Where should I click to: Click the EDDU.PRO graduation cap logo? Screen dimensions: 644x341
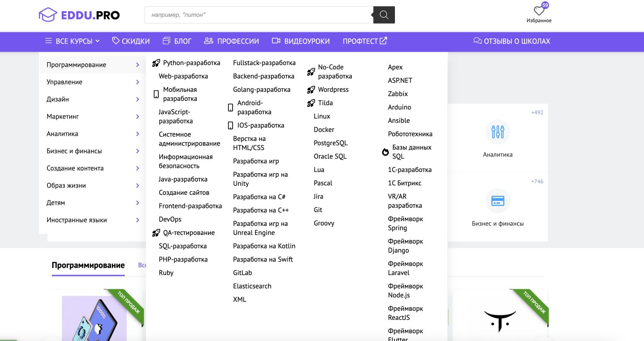pos(48,15)
